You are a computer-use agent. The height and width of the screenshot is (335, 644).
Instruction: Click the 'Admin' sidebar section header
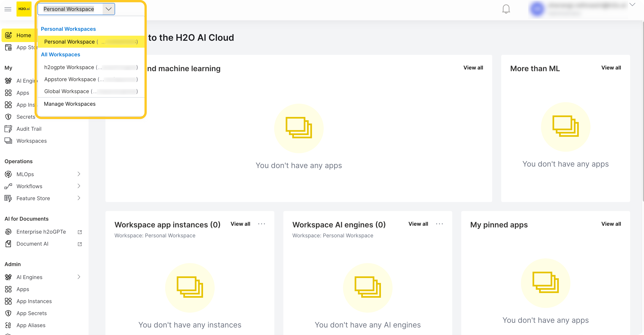point(13,264)
